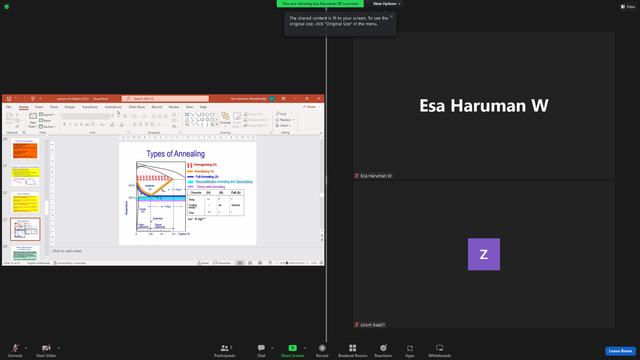Screen dimensions: 640x360
Task: Open the Layout dropdown in Slides group
Action: (47, 115)
